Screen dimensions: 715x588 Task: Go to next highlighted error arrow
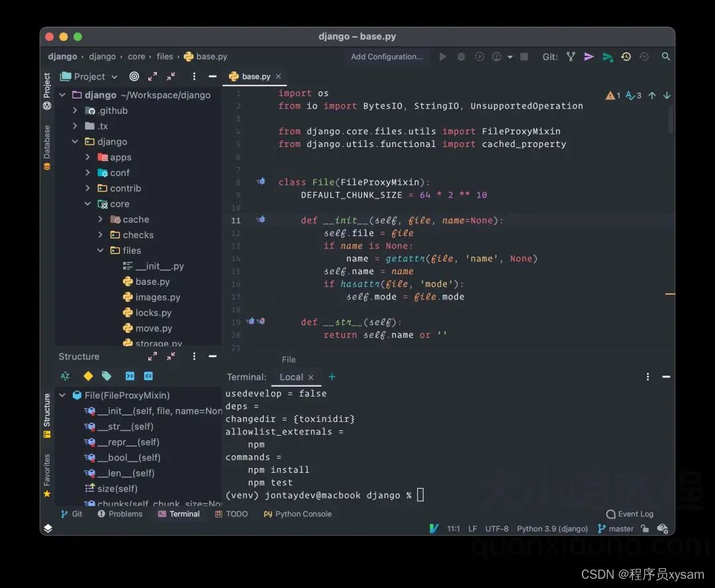[667, 95]
